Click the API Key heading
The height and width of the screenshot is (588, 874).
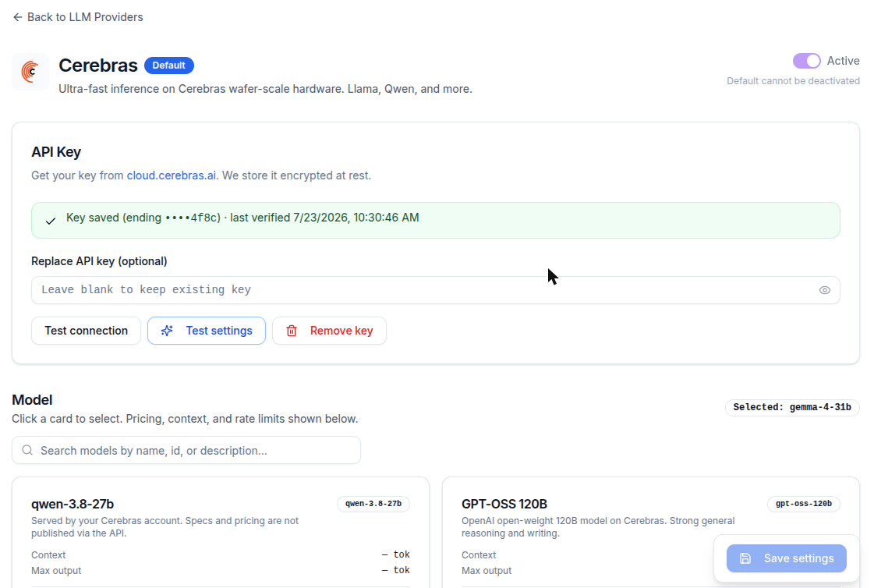click(x=56, y=152)
